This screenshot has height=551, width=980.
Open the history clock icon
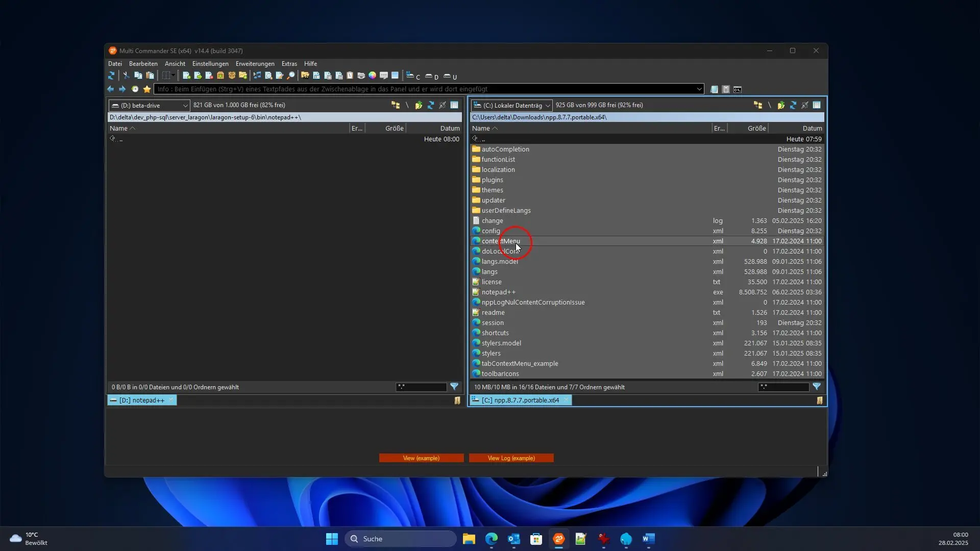135,89
